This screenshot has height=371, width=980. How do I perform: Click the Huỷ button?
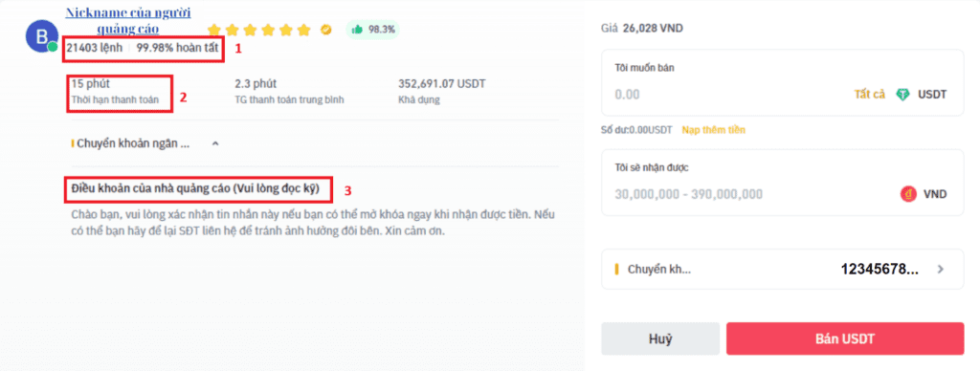(660, 339)
